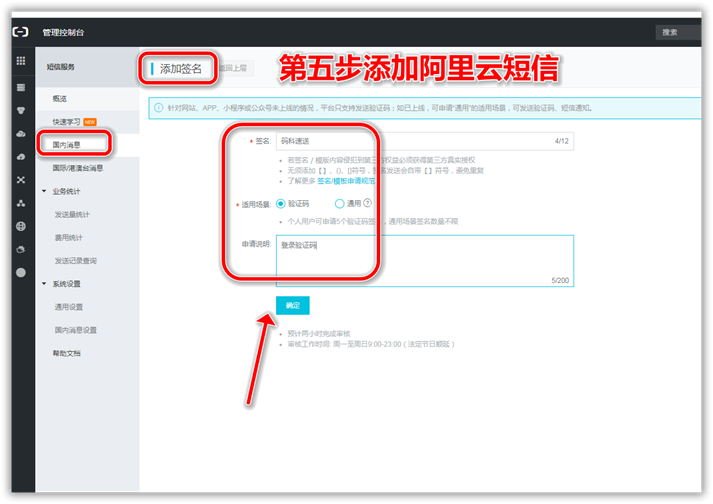The width and height of the screenshot is (713, 504).
Task: Collapse the 业务统计 menu group
Action: tap(44, 191)
